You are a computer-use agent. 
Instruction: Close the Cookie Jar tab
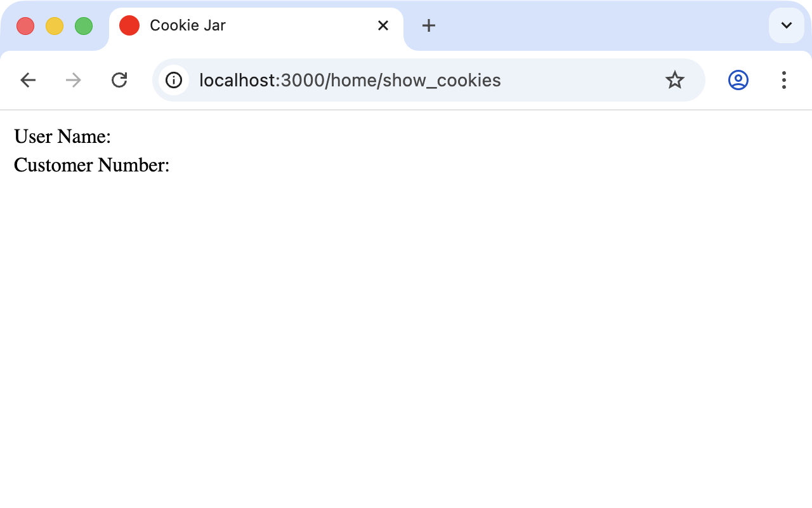click(383, 25)
